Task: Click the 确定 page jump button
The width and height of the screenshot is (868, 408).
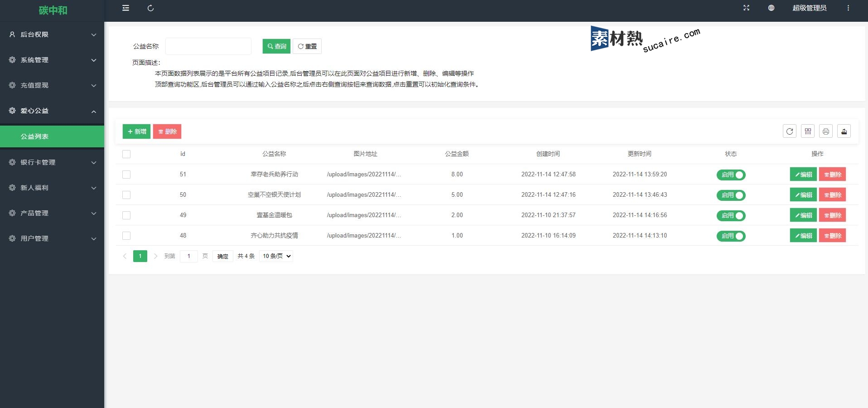Action: [222, 256]
